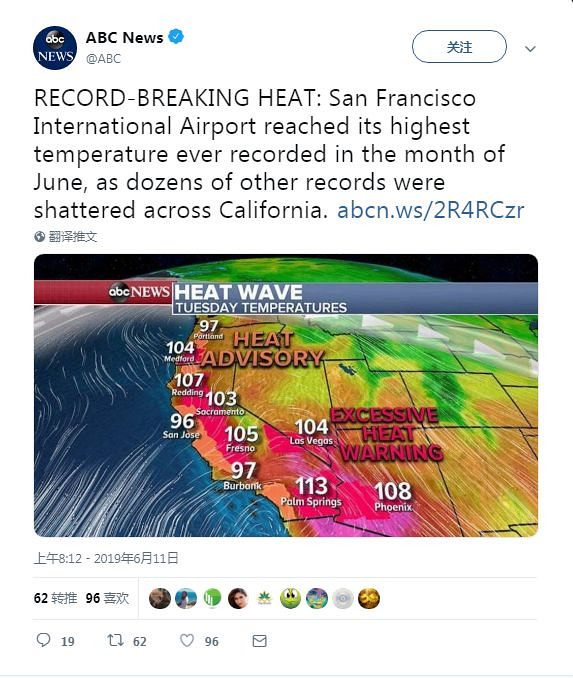Open the first liker's avatar
Image resolution: width=573 pixels, height=678 pixels.
[x=160, y=598]
